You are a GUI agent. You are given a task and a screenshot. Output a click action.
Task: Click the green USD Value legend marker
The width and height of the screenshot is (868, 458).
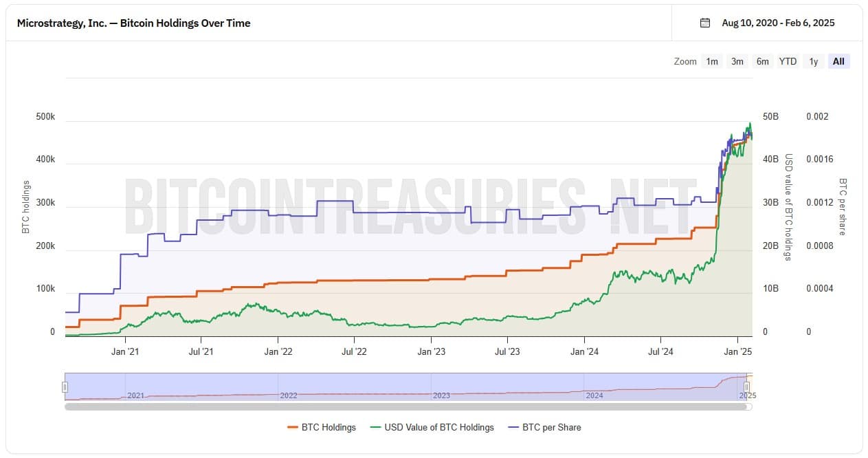(x=375, y=427)
